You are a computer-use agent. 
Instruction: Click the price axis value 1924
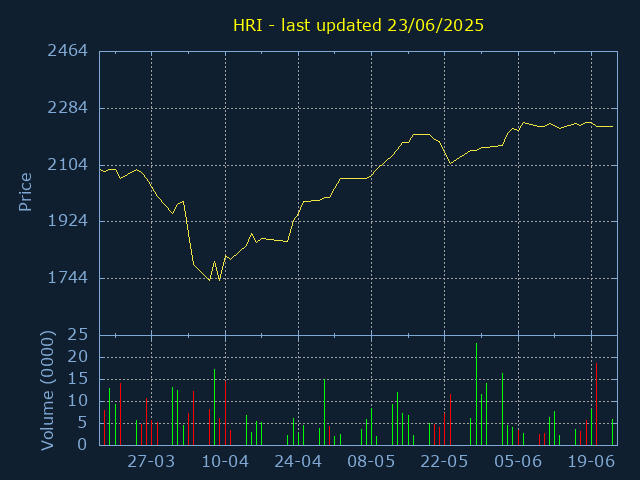pos(67,221)
